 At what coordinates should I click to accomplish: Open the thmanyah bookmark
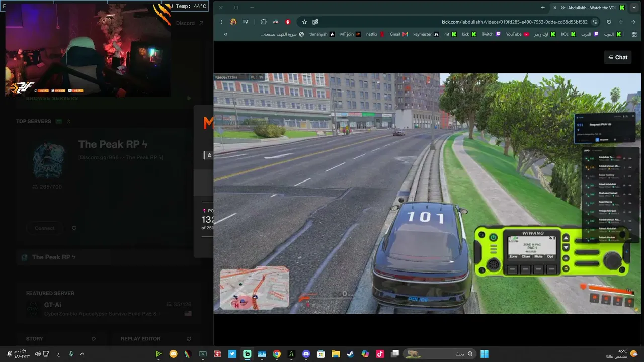(x=321, y=34)
